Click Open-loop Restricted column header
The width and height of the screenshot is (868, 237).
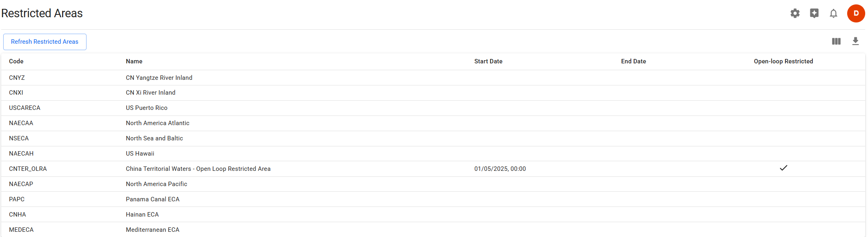click(x=783, y=61)
